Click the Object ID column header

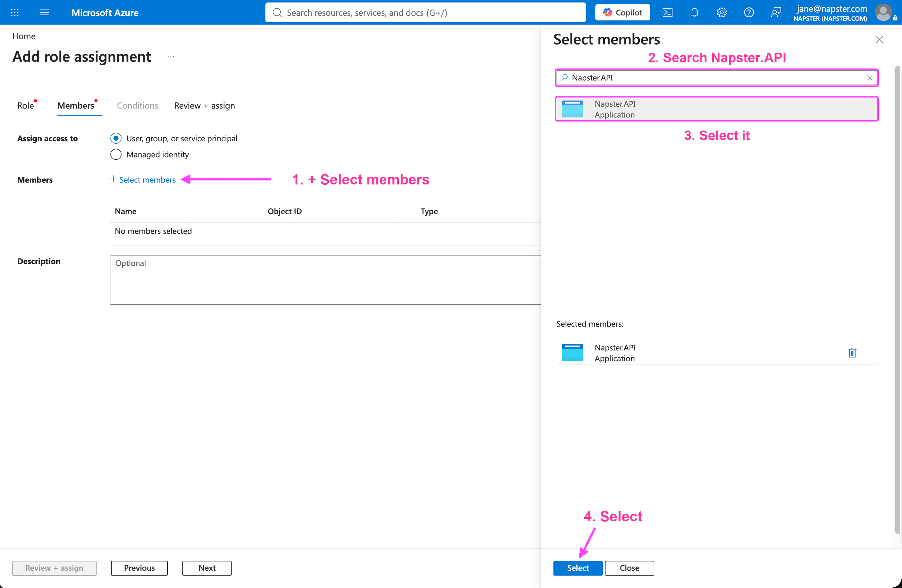[285, 211]
